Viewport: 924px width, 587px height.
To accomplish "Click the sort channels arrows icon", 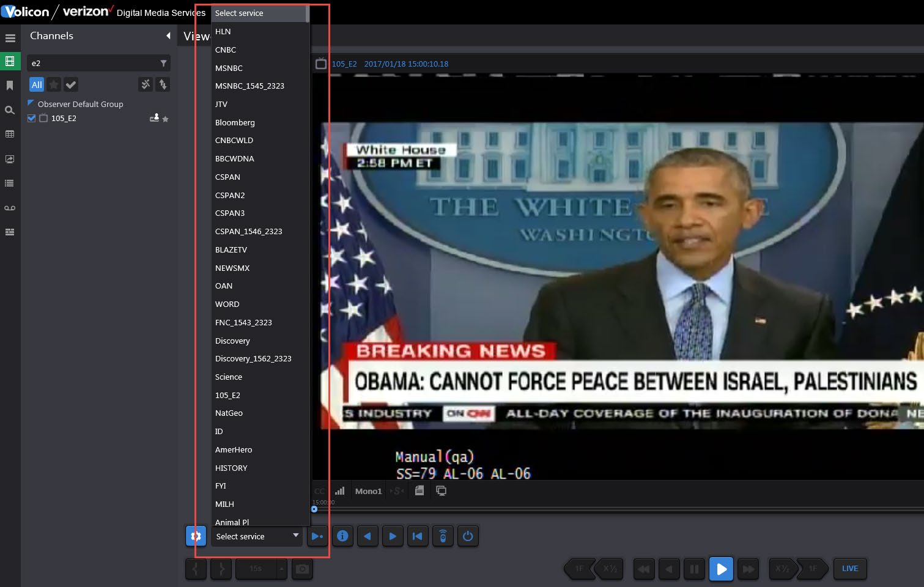I will [x=163, y=84].
